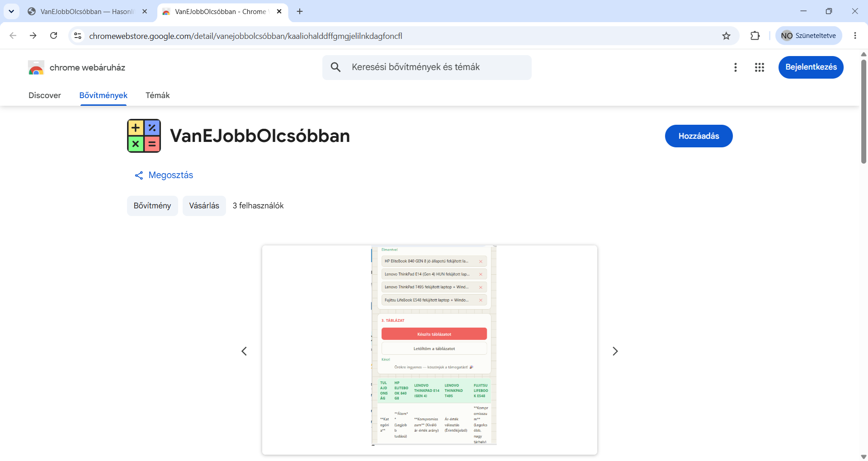Click the VanEJobbOlcsóbban calculator extension icon
Image resolution: width=868 pixels, height=461 pixels.
pos(144,136)
